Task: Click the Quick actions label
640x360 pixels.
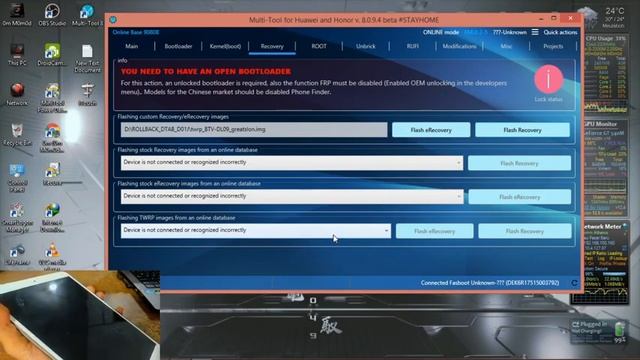Action: coord(560,32)
